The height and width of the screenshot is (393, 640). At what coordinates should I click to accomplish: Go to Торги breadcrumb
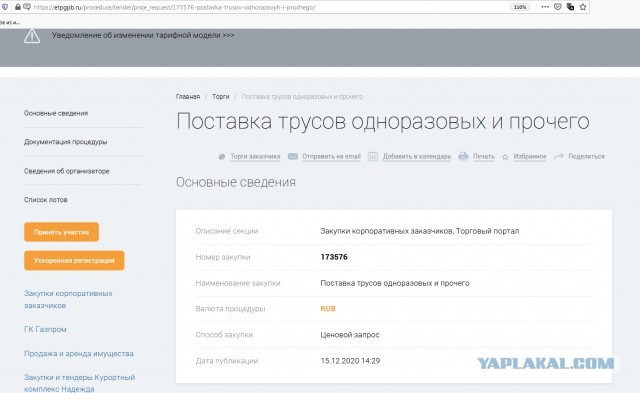click(x=220, y=97)
